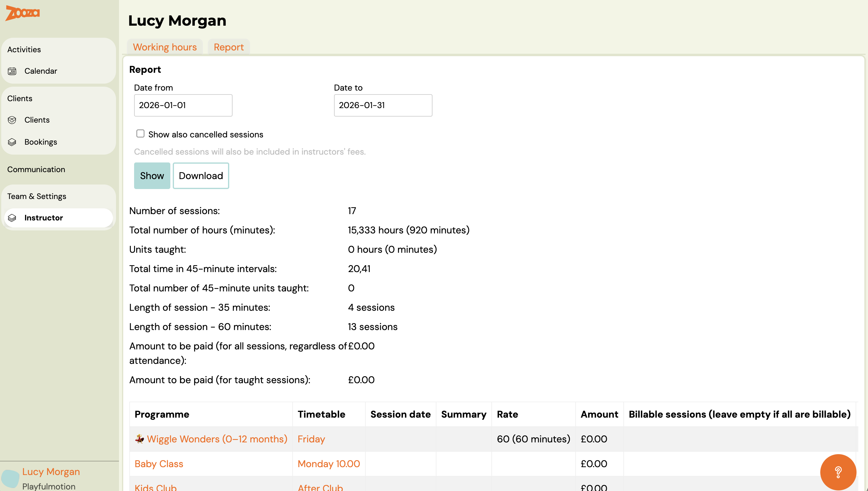Viewport: 868px width, 491px height.
Task: Expand the Communication sidebar section
Action: [36, 169]
